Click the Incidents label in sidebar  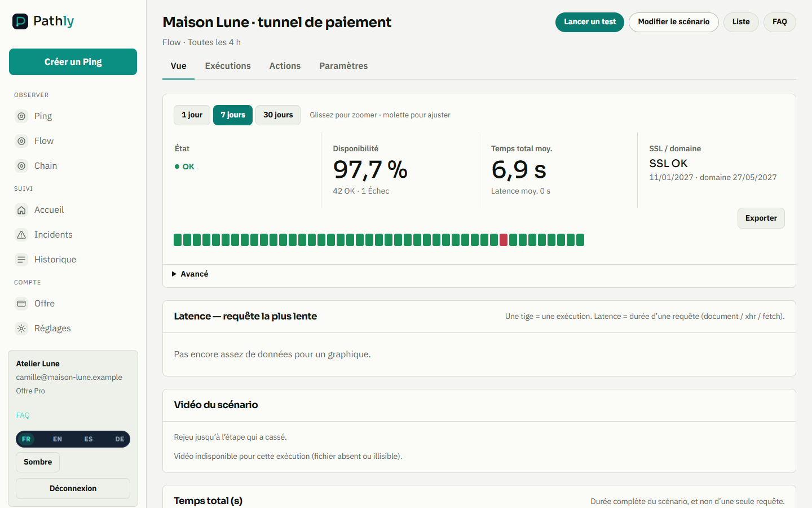pyautogui.click(x=54, y=235)
